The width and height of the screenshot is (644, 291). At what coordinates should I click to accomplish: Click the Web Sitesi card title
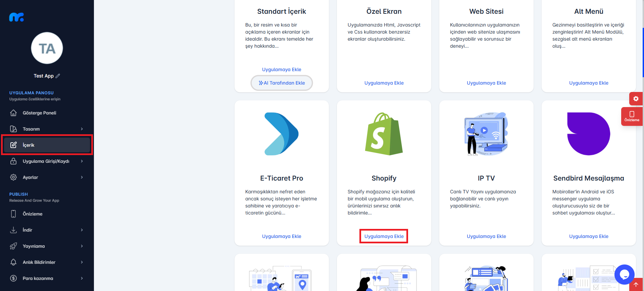486,11
